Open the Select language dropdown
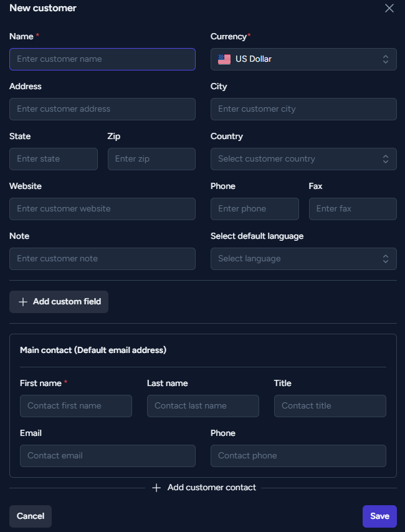405x532 pixels. pyautogui.click(x=303, y=259)
